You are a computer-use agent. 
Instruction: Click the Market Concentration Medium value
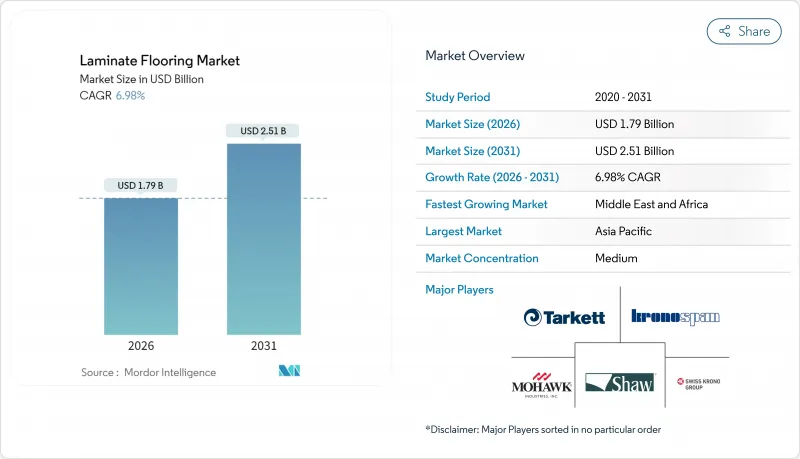click(615, 258)
